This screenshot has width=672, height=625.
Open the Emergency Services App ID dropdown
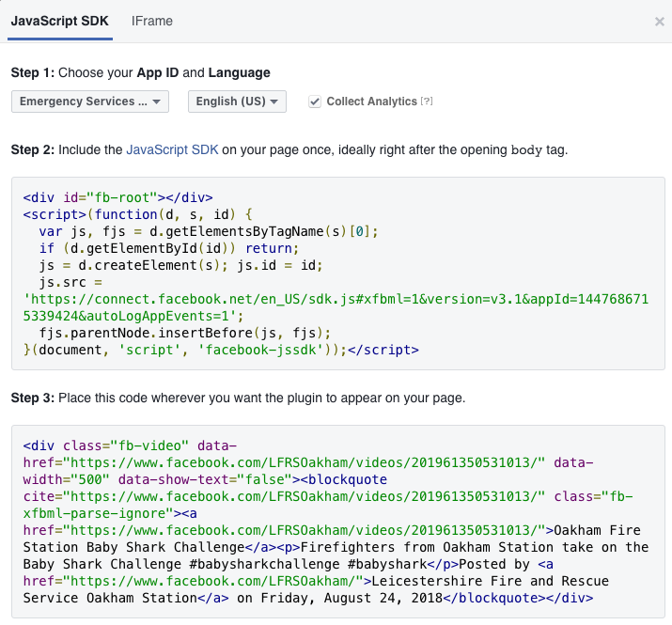(x=90, y=102)
